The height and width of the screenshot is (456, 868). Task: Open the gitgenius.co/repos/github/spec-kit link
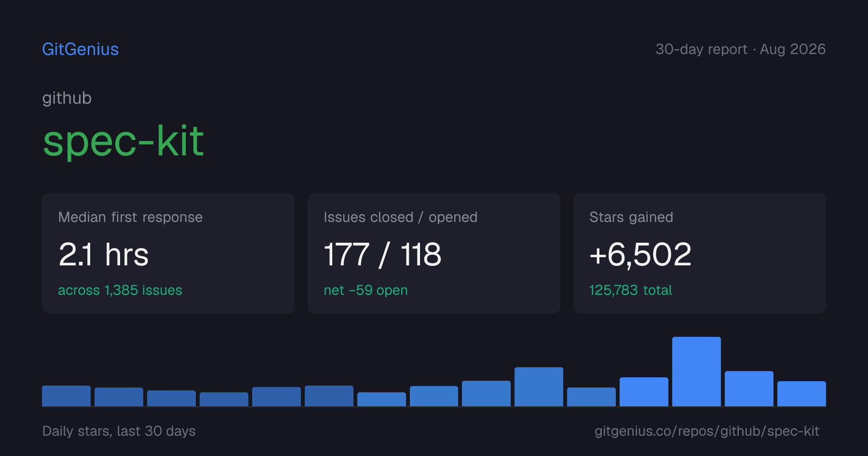point(706,431)
